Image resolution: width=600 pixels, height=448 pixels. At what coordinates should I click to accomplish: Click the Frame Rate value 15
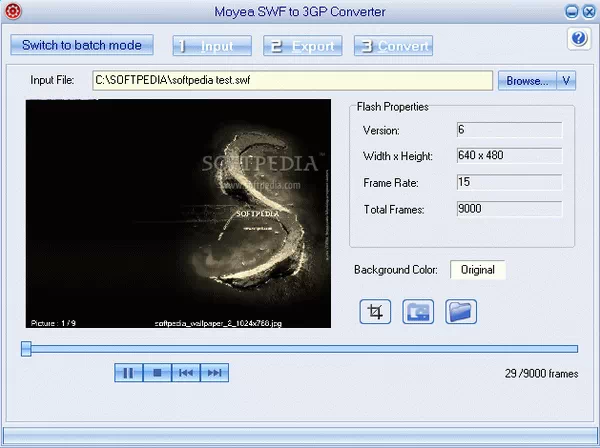(x=464, y=182)
